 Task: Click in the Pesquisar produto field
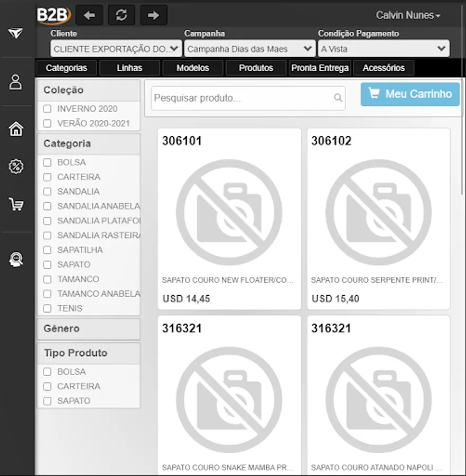coord(248,98)
